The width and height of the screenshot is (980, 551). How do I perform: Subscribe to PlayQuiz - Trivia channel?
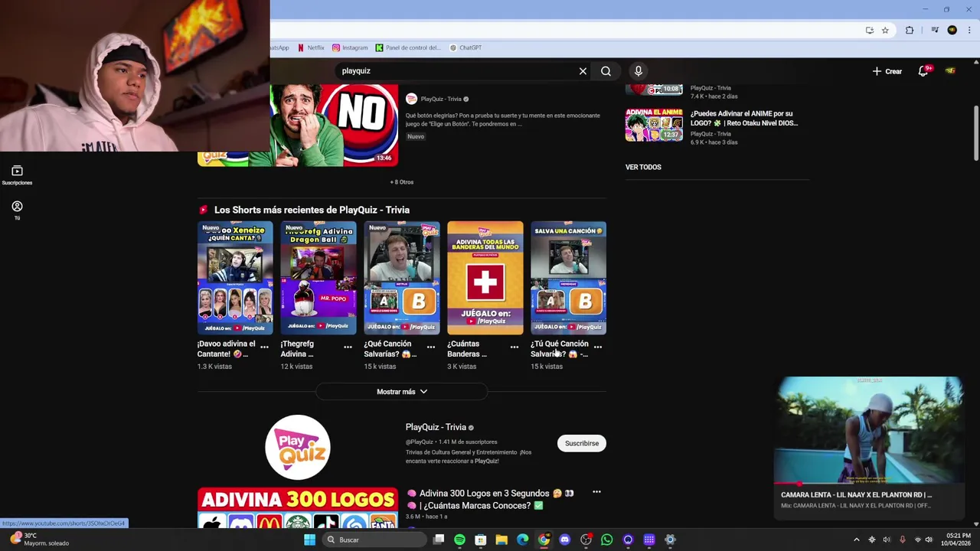582,443
